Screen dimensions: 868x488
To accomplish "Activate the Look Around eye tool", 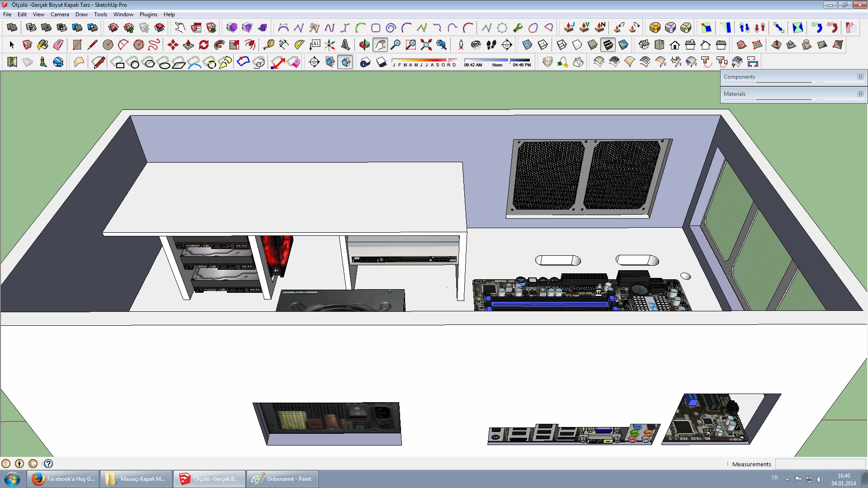I will tap(476, 45).
